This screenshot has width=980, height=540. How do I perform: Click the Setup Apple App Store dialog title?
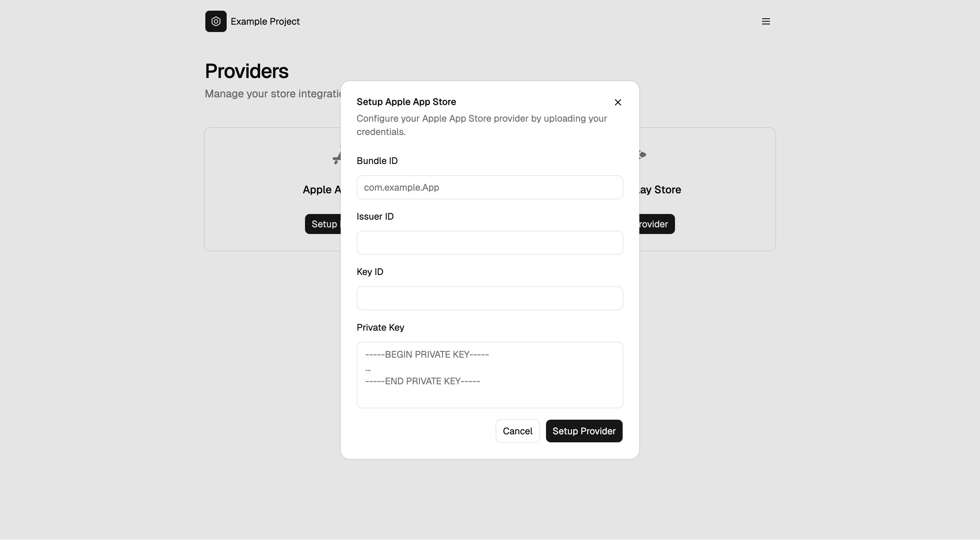pyautogui.click(x=406, y=102)
